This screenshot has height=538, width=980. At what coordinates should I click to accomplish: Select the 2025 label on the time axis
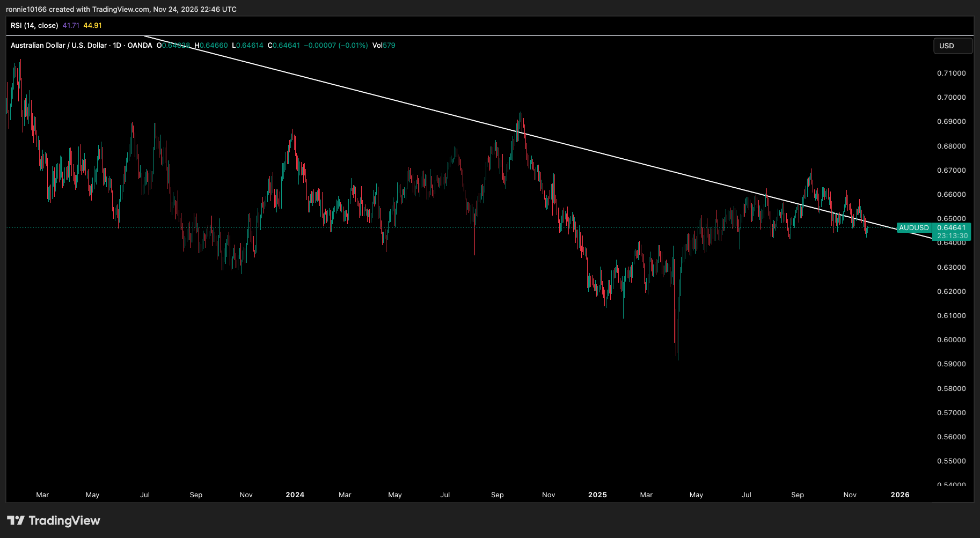point(597,495)
